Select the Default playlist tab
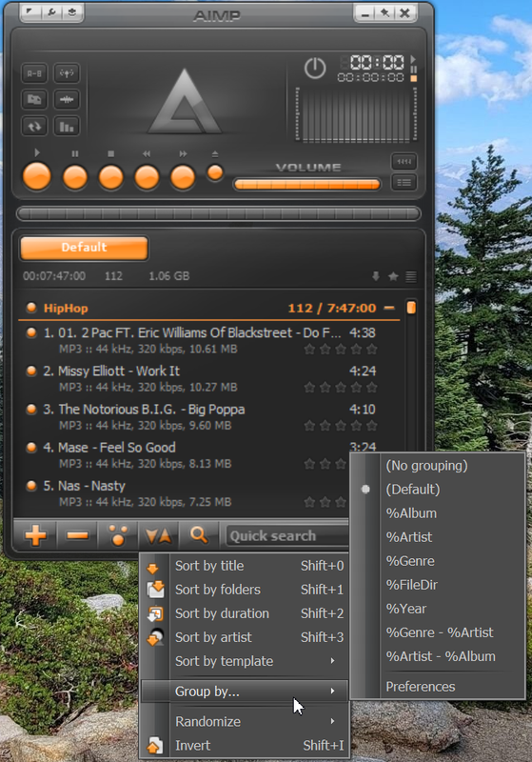This screenshot has height=762, width=532. pos(84,248)
